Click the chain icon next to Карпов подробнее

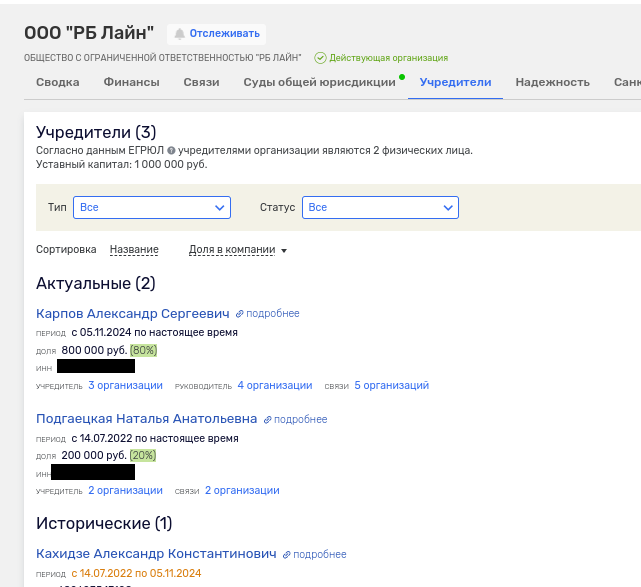point(240,314)
